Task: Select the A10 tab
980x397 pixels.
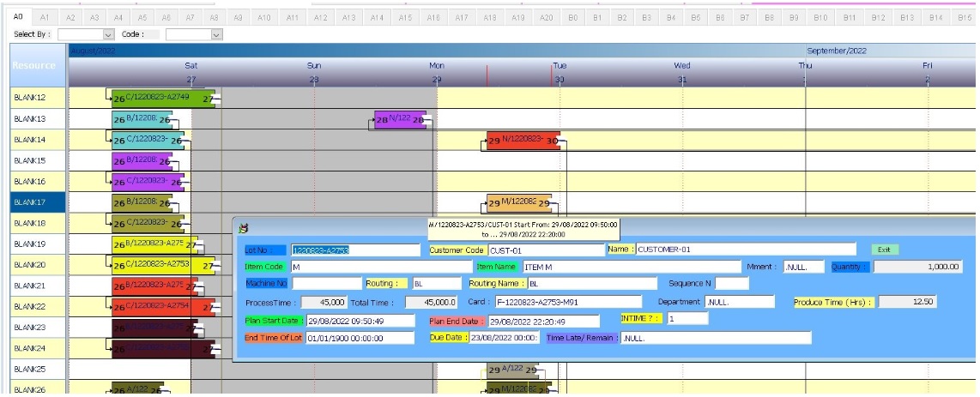Action: [263, 17]
